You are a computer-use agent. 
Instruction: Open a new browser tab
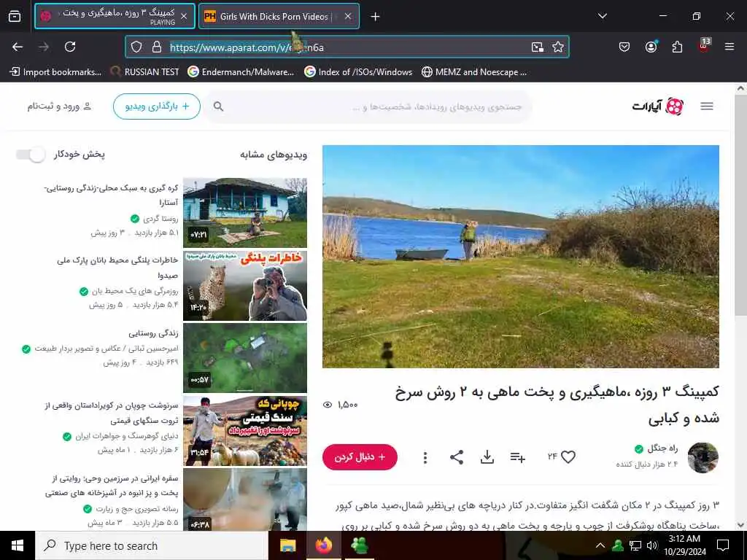tap(376, 17)
